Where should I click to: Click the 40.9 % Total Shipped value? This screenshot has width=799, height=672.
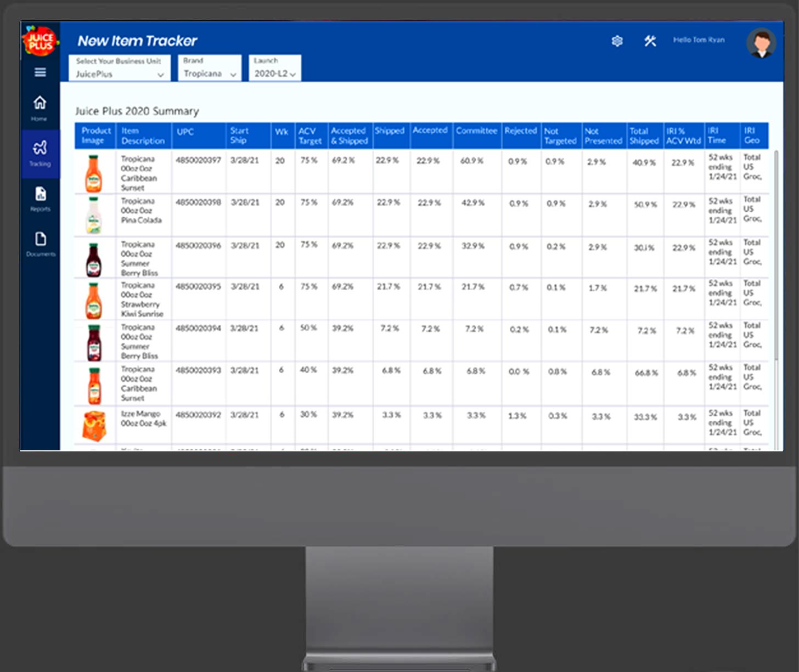[644, 162]
